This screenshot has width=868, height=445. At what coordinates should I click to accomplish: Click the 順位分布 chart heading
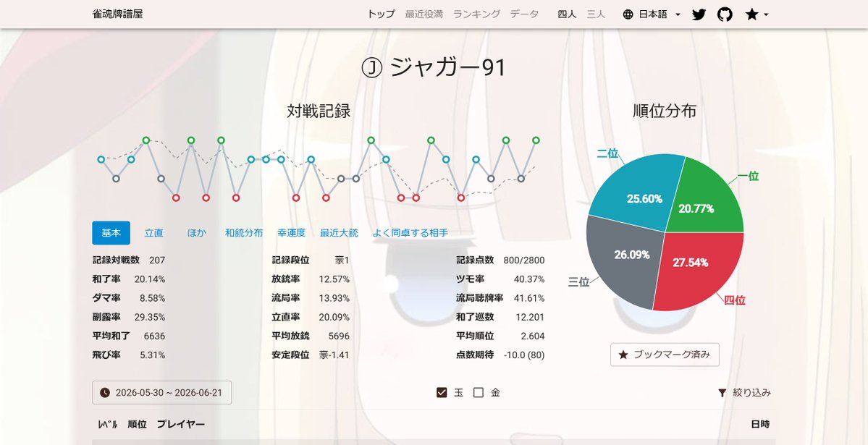(665, 111)
